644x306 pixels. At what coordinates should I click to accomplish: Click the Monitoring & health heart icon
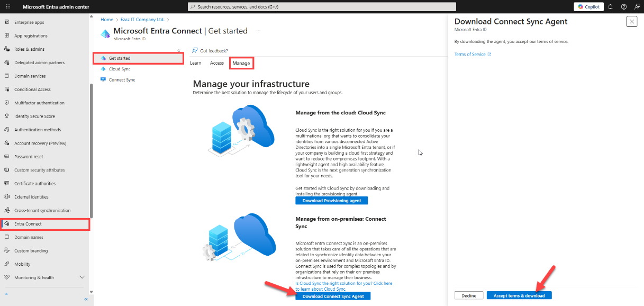(x=6, y=277)
